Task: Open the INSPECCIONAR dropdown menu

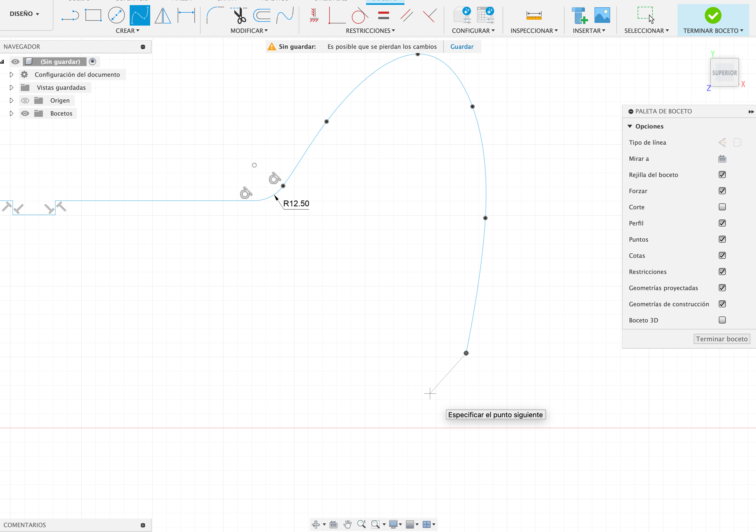Action: (534, 31)
